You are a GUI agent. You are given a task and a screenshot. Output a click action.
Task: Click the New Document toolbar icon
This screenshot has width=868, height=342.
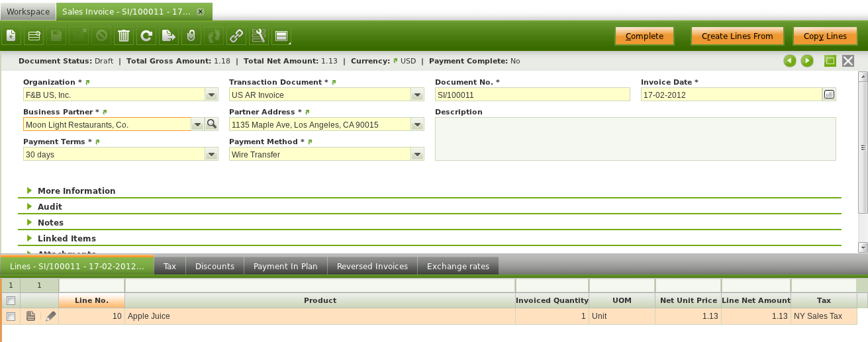click(x=11, y=36)
